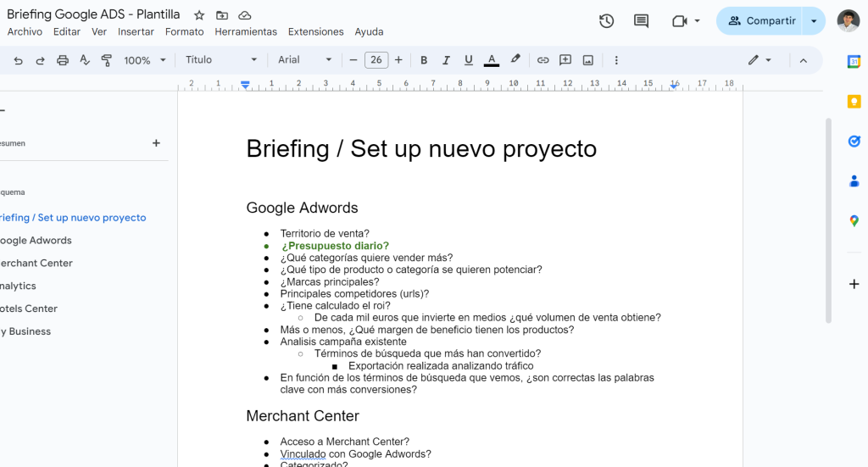Open Google Calendar in side panel

coord(854,62)
